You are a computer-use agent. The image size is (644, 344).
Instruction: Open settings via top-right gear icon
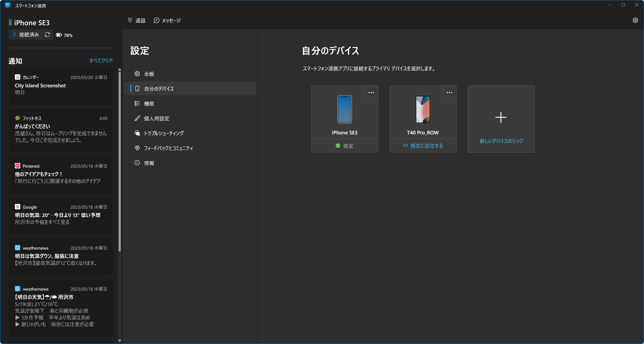pyautogui.click(x=635, y=20)
